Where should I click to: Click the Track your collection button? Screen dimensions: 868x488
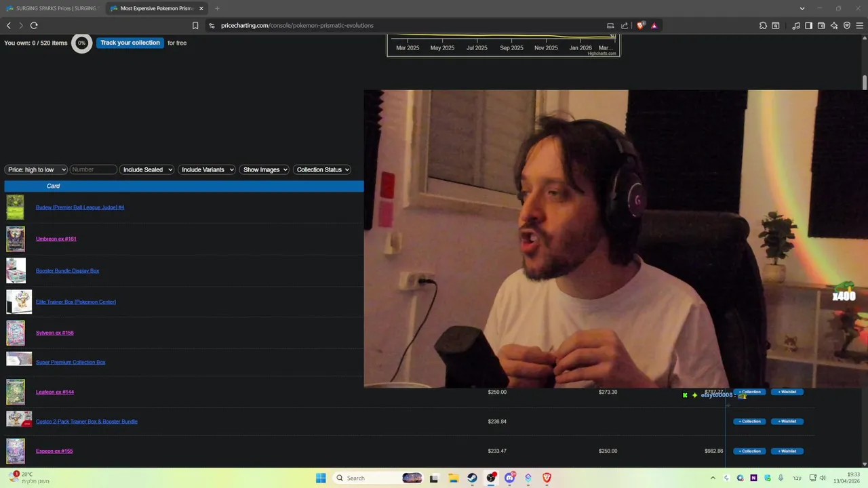click(x=130, y=43)
